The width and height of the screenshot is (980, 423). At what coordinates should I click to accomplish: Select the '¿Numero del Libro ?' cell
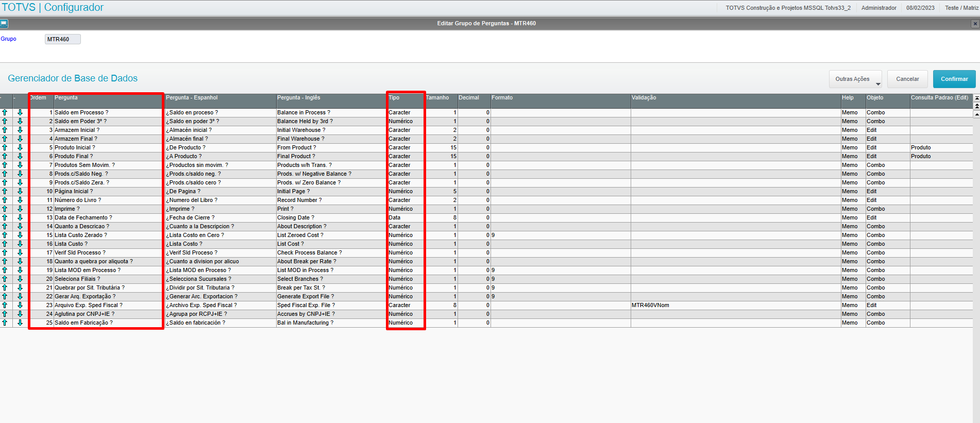tap(221, 200)
